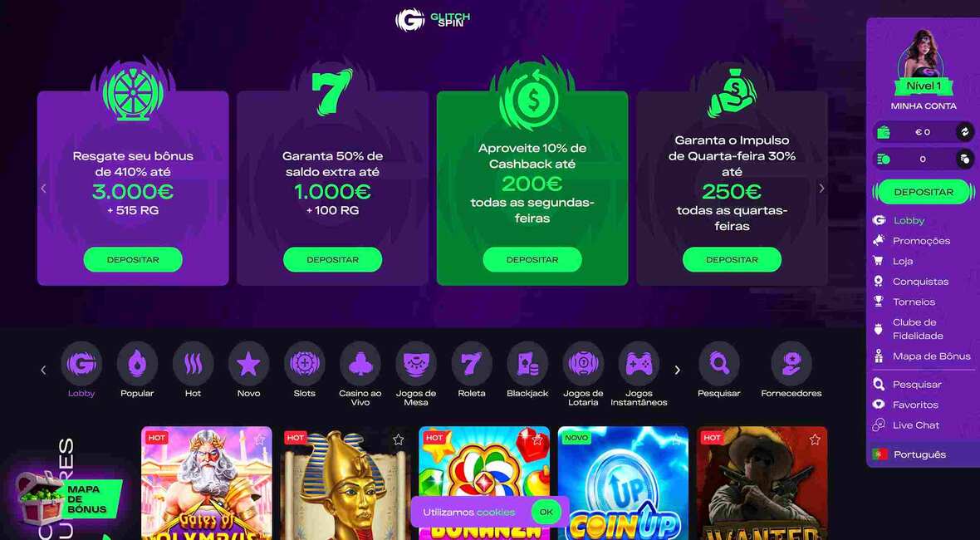Screen dimensions: 980x540
Task: Toggle the coins icon next to points balance
Action: click(x=964, y=159)
